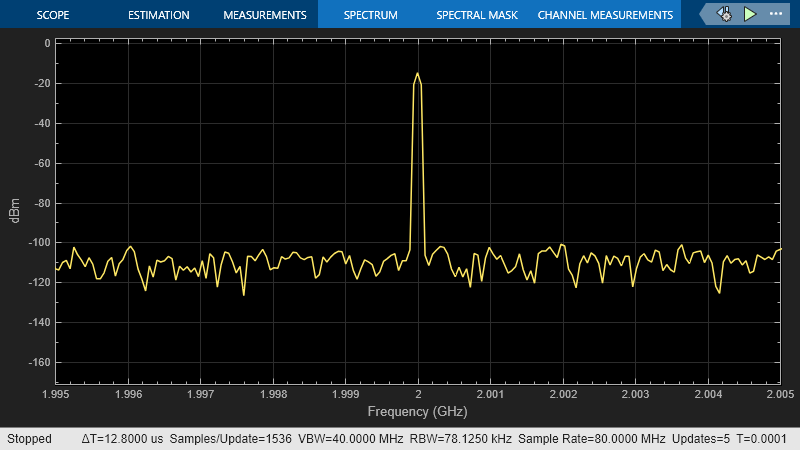The image size is (800, 450).
Task: Open the Spectral Mask tab
Action: [475, 15]
